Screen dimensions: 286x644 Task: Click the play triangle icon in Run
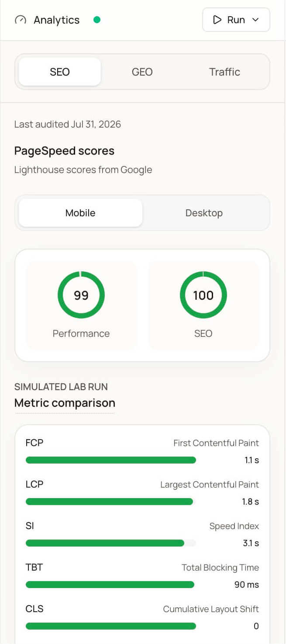click(x=217, y=20)
